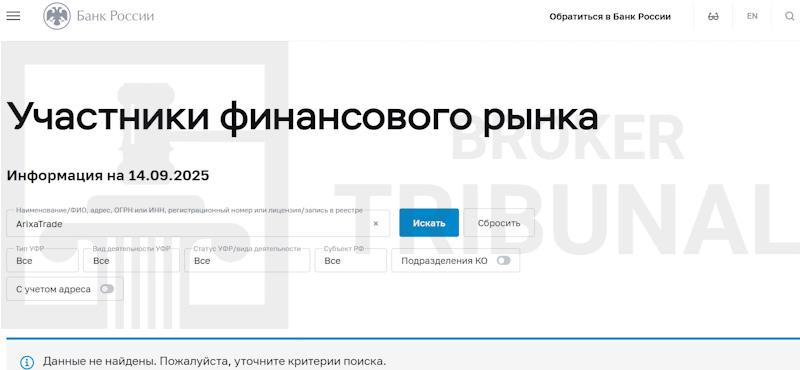The image size is (800, 370).
Task: Expand the Тип УФР dropdown
Action: (43, 260)
